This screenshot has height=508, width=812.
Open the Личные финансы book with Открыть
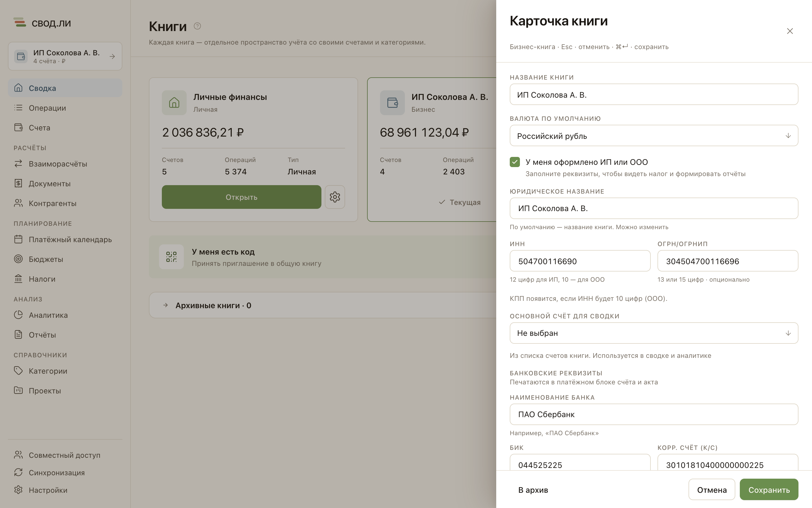[x=241, y=197]
